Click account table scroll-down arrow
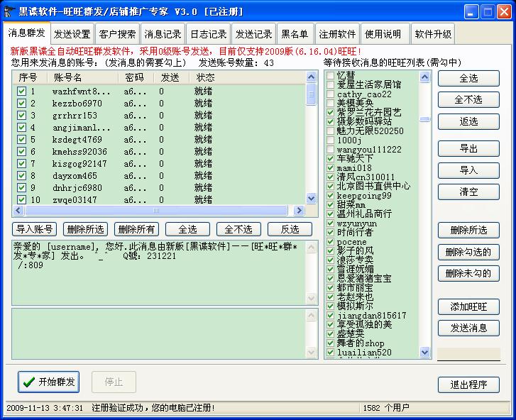516x420 pixels. coord(311,199)
